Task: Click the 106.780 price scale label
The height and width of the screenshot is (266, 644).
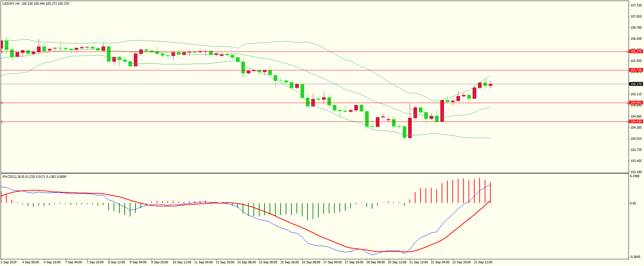Action: [x=636, y=28]
